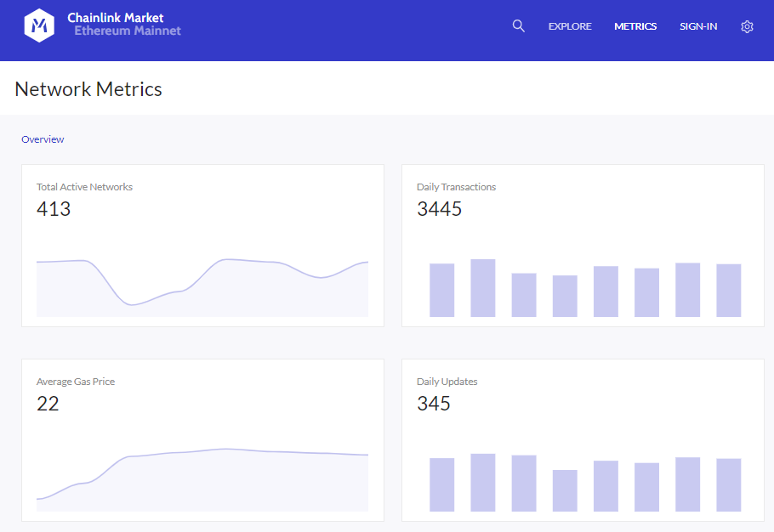Open search with the magnifier icon
Viewport: 774px width, 532px height.
518,26
